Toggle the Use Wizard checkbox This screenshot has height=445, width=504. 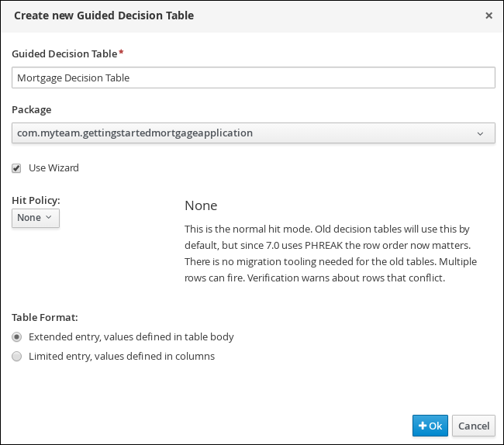click(16, 168)
